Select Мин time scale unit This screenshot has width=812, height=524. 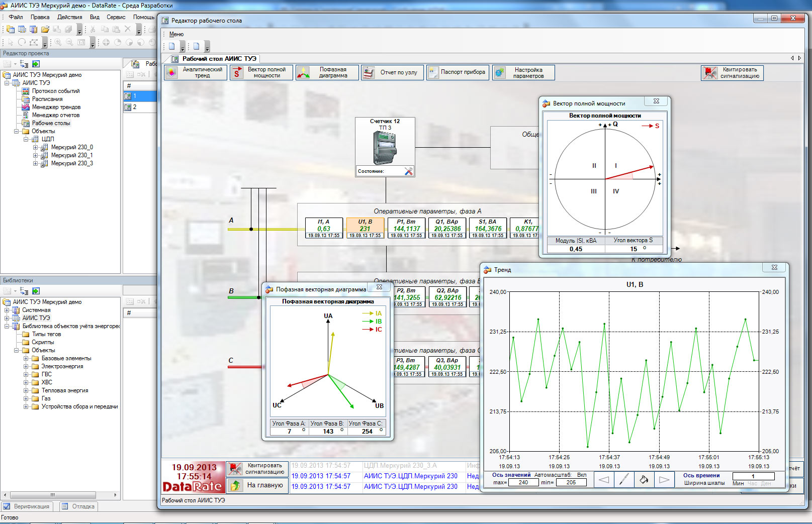[x=738, y=483]
